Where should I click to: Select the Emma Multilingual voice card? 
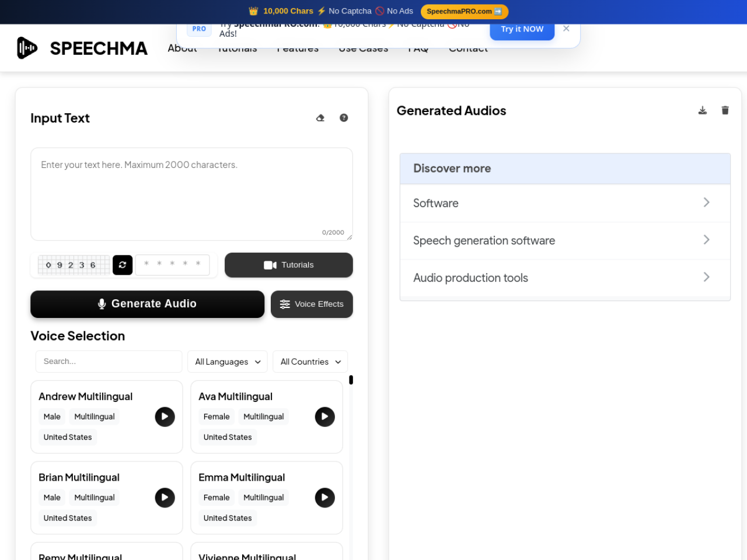[266, 498]
